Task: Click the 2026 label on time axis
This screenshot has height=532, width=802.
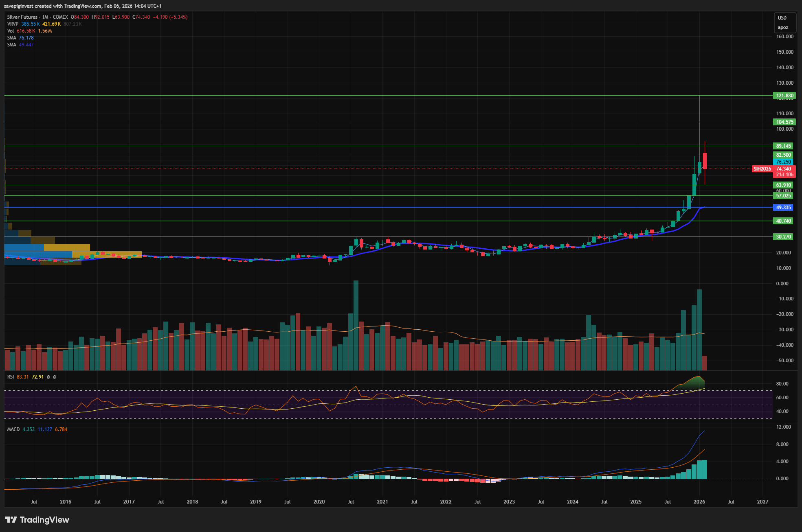Action: click(x=699, y=502)
